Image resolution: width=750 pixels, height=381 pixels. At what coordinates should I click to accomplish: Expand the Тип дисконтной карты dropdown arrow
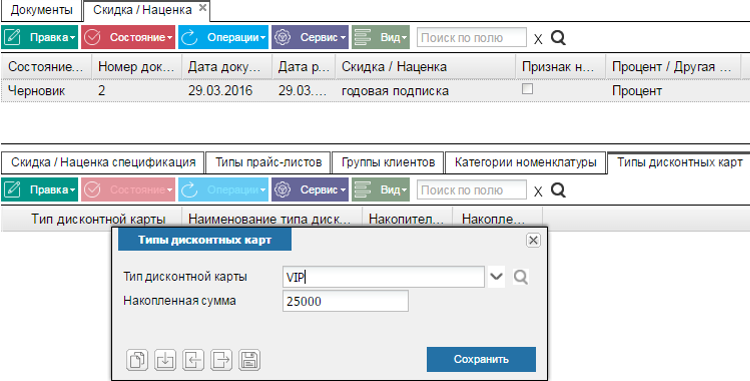click(x=497, y=277)
